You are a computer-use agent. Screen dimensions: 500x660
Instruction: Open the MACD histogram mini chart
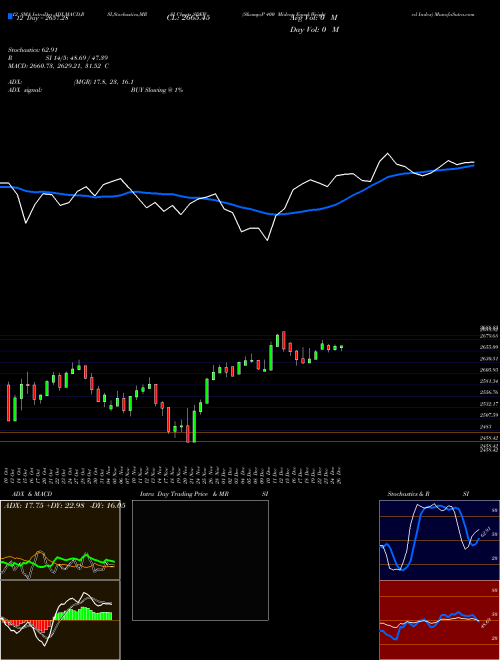[60, 620]
